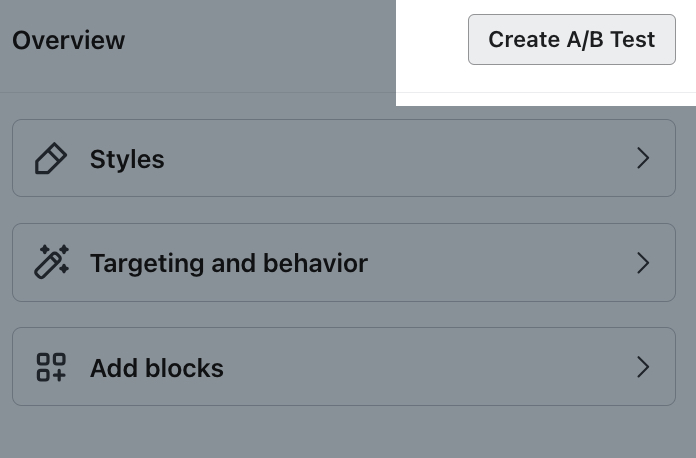This screenshot has height=458, width=696.
Task: Click the magic wand Targeting icon
Action: click(x=51, y=263)
